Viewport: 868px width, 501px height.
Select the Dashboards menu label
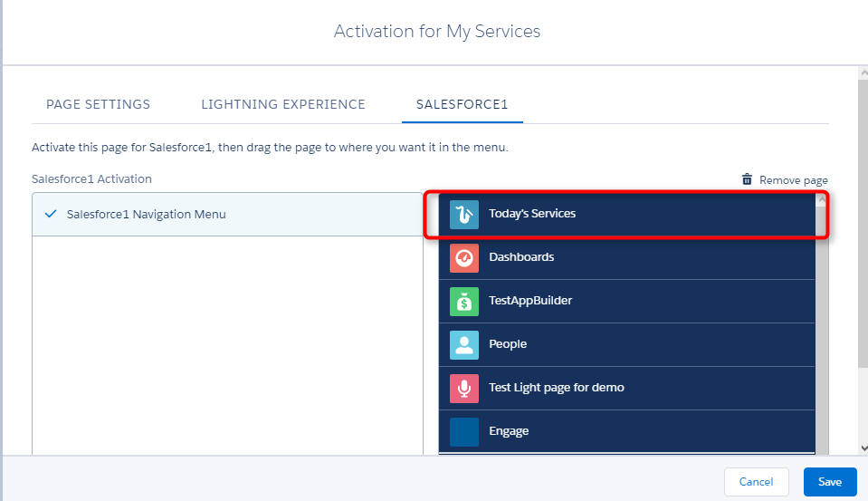521,257
